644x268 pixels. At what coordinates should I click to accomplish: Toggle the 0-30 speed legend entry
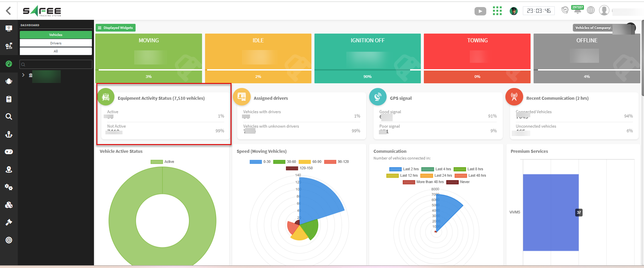[x=260, y=162]
